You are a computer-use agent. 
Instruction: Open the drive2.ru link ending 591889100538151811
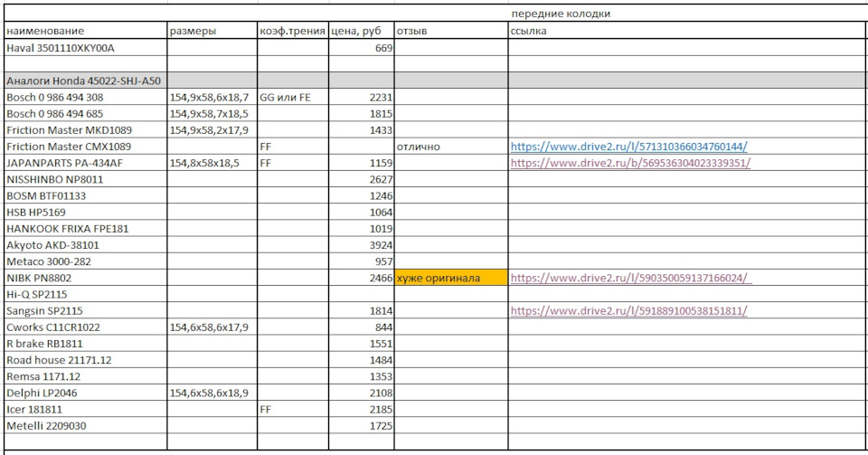pos(629,310)
